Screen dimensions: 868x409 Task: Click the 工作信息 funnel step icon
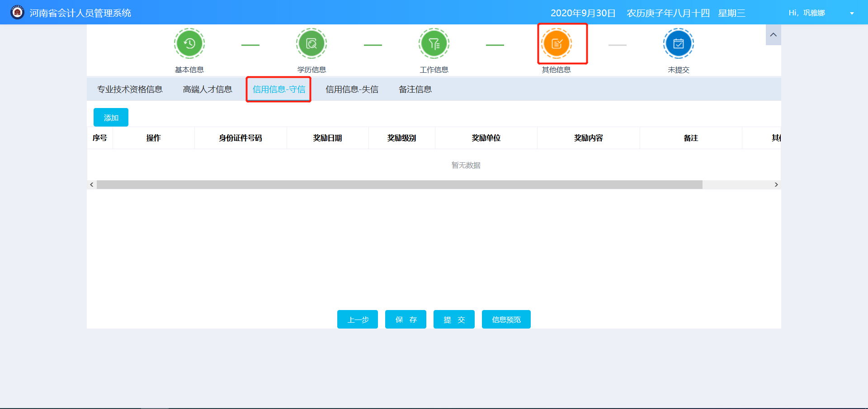434,43
